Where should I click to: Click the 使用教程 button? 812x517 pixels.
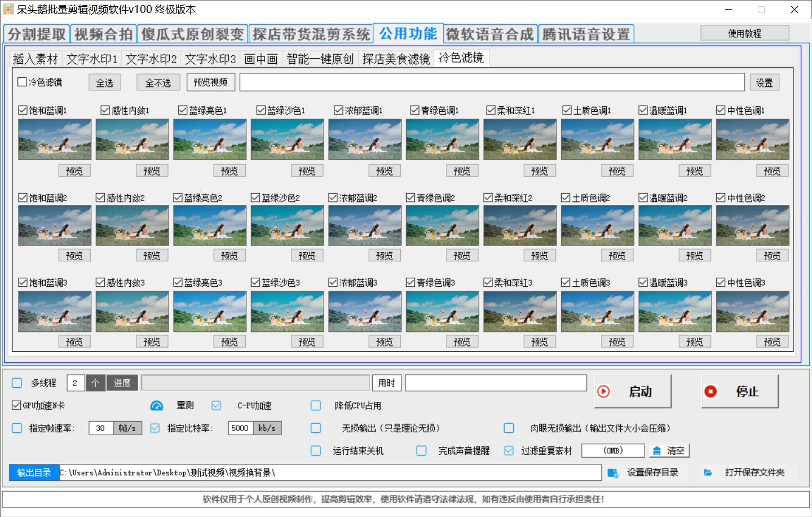(x=744, y=33)
